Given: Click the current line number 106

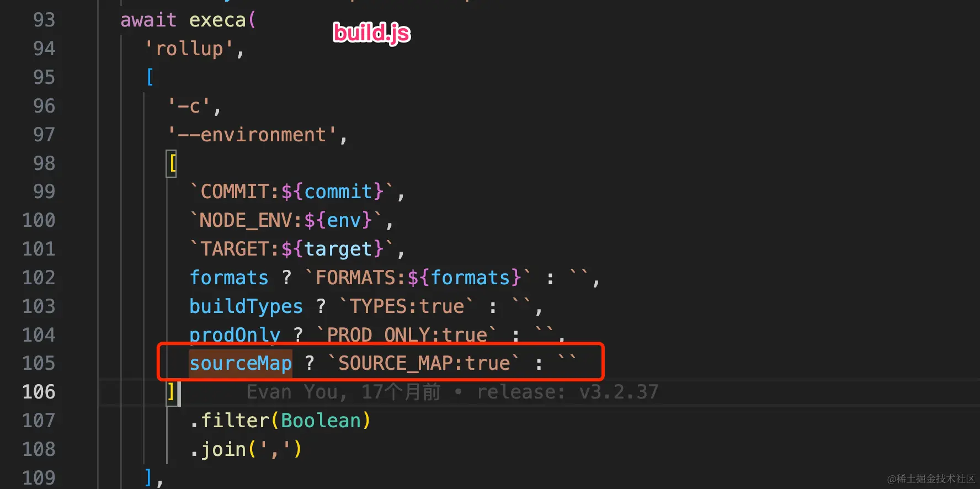Looking at the screenshot, I should (x=39, y=392).
